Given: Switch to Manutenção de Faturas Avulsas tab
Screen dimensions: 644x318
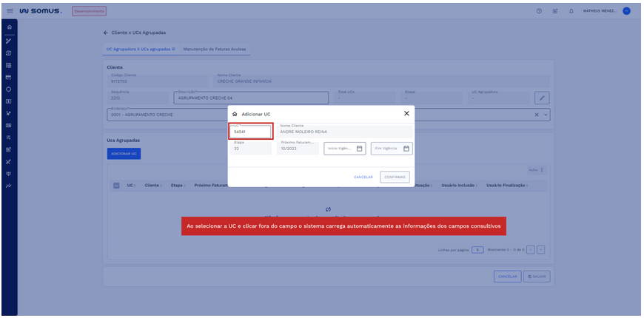Looking at the screenshot, I should point(215,49).
